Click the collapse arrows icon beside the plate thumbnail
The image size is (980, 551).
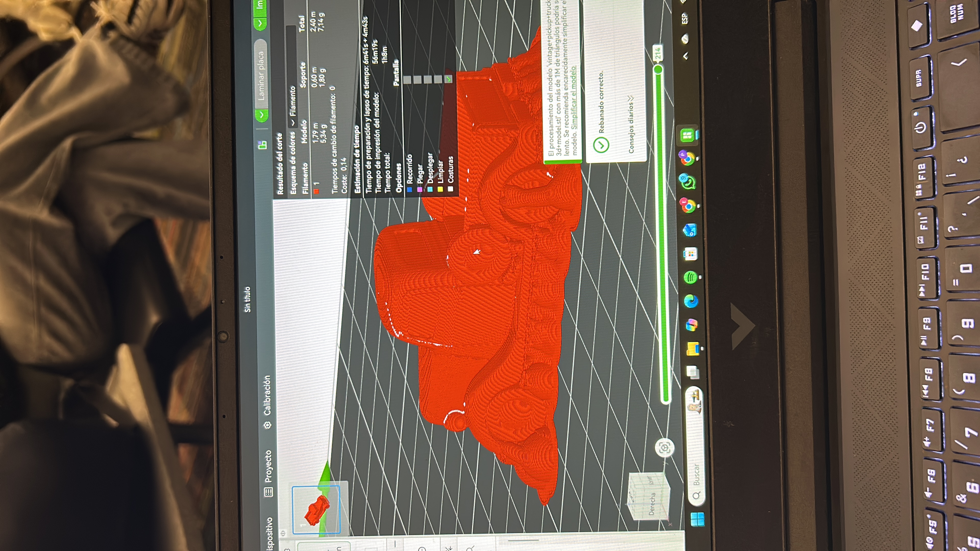pyautogui.click(x=283, y=533)
